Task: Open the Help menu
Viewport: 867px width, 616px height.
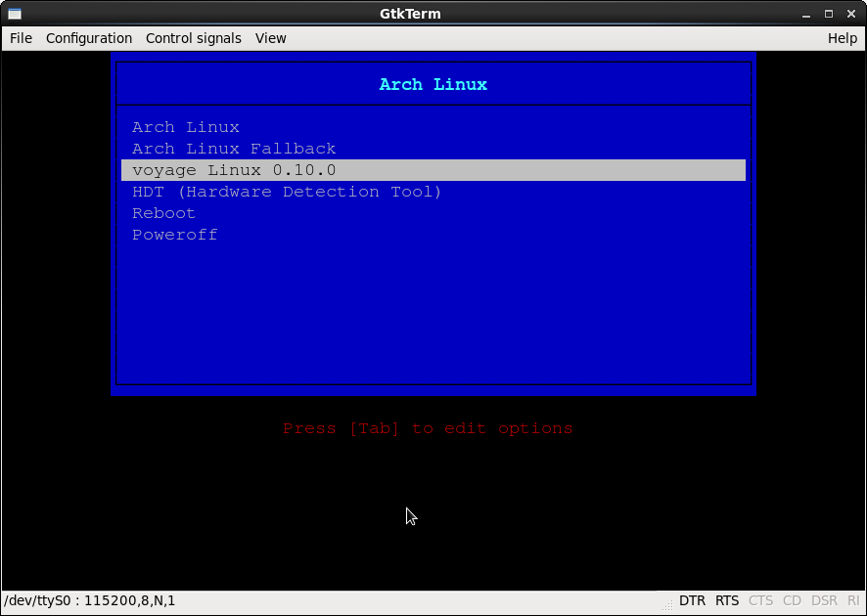Action: pos(842,38)
